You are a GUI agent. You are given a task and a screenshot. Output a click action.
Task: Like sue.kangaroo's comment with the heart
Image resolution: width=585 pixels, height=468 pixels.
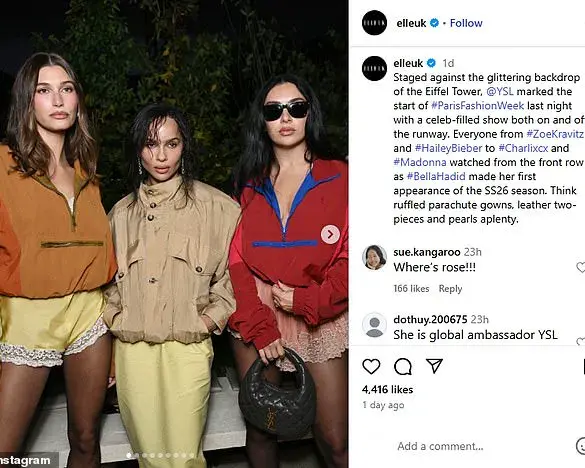[x=581, y=267]
